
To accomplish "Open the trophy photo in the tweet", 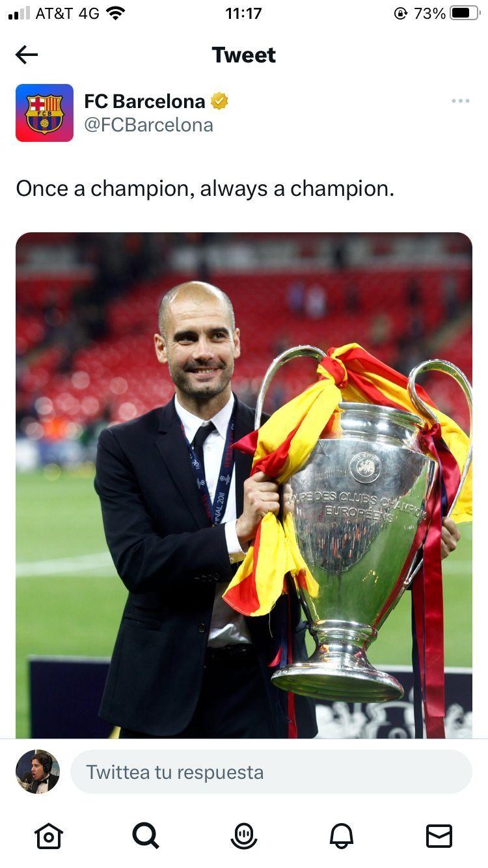I will coord(244,485).
